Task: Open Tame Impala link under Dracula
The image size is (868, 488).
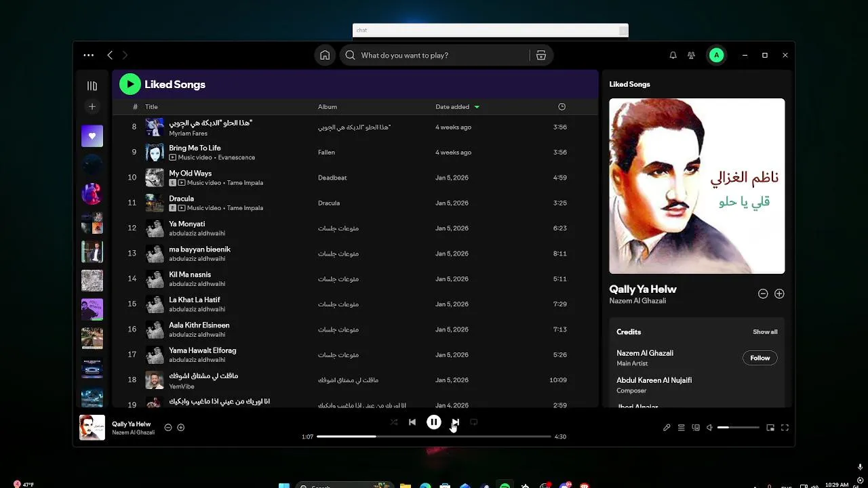Action: click(245, 208)
